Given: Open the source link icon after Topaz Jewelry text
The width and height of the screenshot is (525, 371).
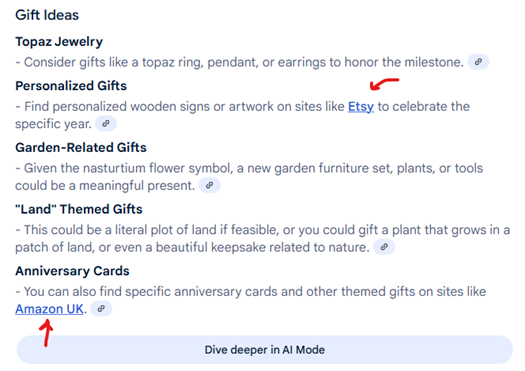Looking at the screenshot, I should [x=478, y=62].
